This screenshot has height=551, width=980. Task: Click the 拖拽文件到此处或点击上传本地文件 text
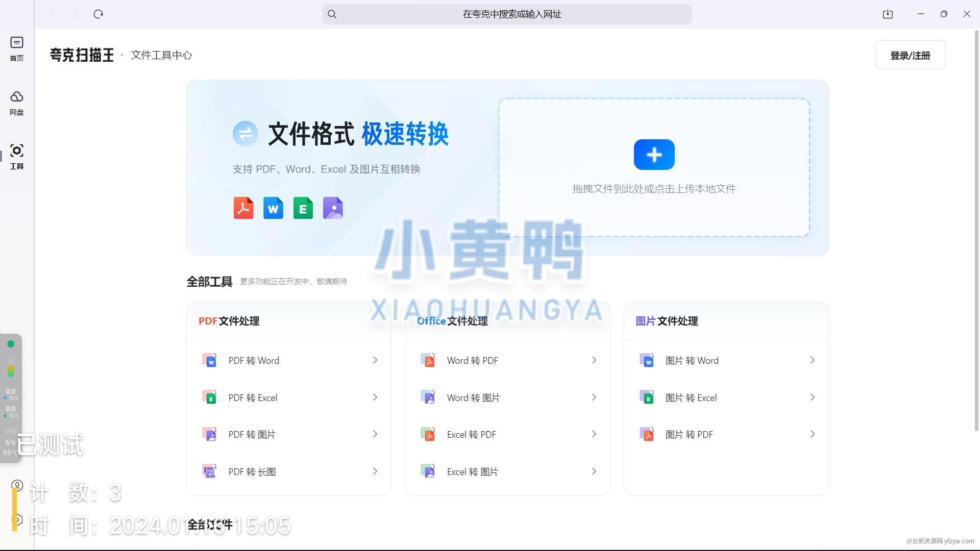coord(654,189)
